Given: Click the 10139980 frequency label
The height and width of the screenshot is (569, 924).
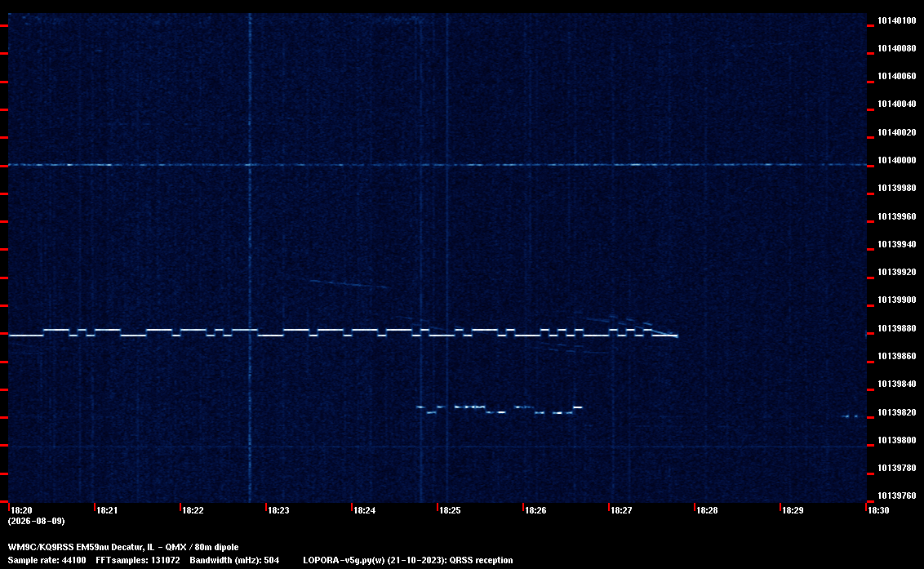Looking at the screenshot, I should click(896, 188).
